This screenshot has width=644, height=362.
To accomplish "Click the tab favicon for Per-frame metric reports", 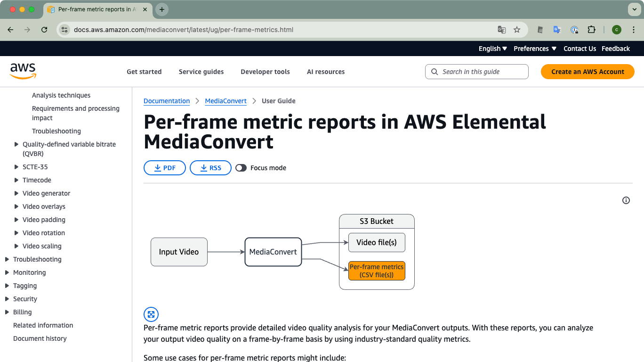I will (x=51, y=9).
